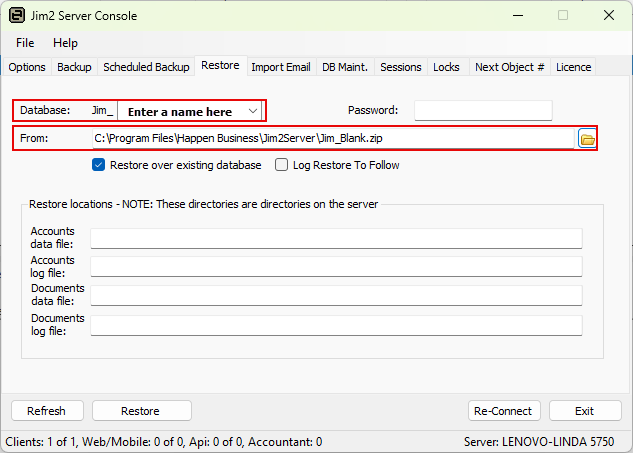Select the DB Maint. tab
Viewport: 633px width, 453px height.
tap(345, 67)
